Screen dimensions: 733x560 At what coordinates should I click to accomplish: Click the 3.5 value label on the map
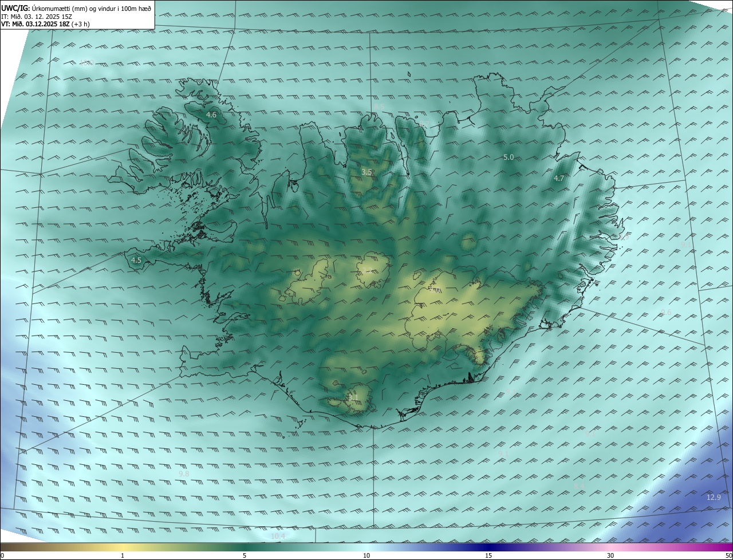click(367, 172)
